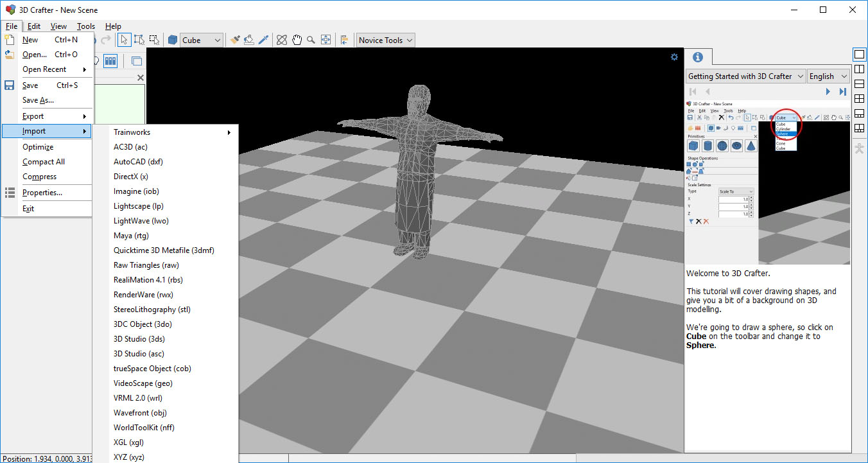Switch to two stacked viewports layout
The height and width of the screenshot is (463, 868).
click(859, 84)
